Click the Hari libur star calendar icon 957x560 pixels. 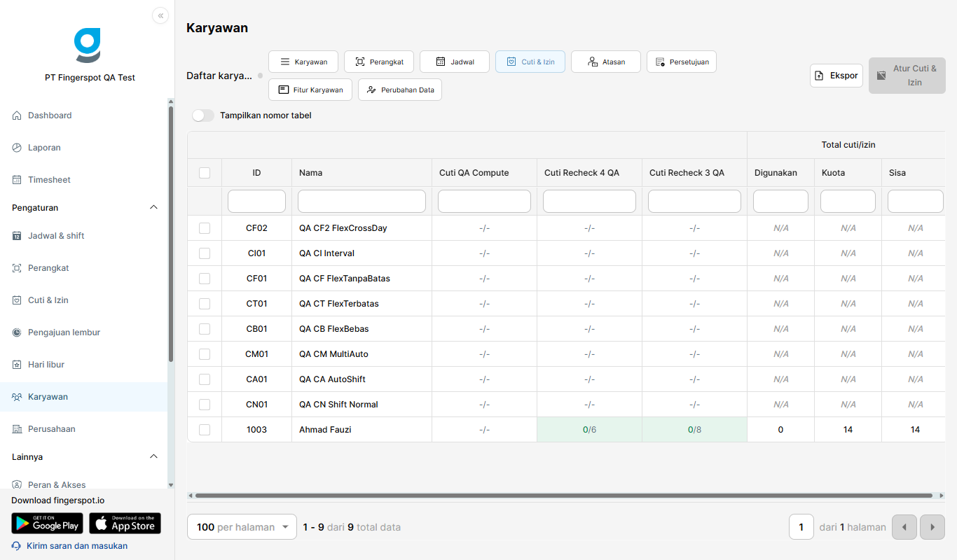pyautogui.click(x=17, y=365)
